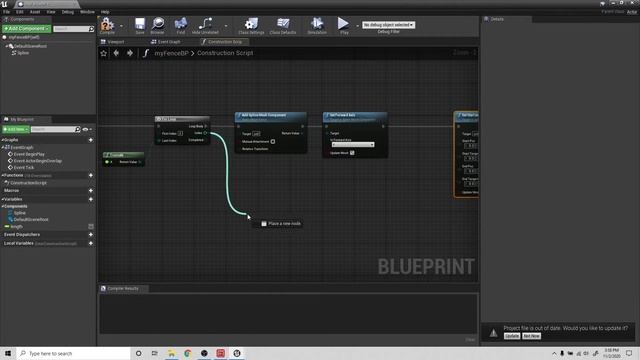Image resolution: width=640 pixels, height=360 pixels.
Task: Open Class Settings from toolbar
Action: [251, 25]
